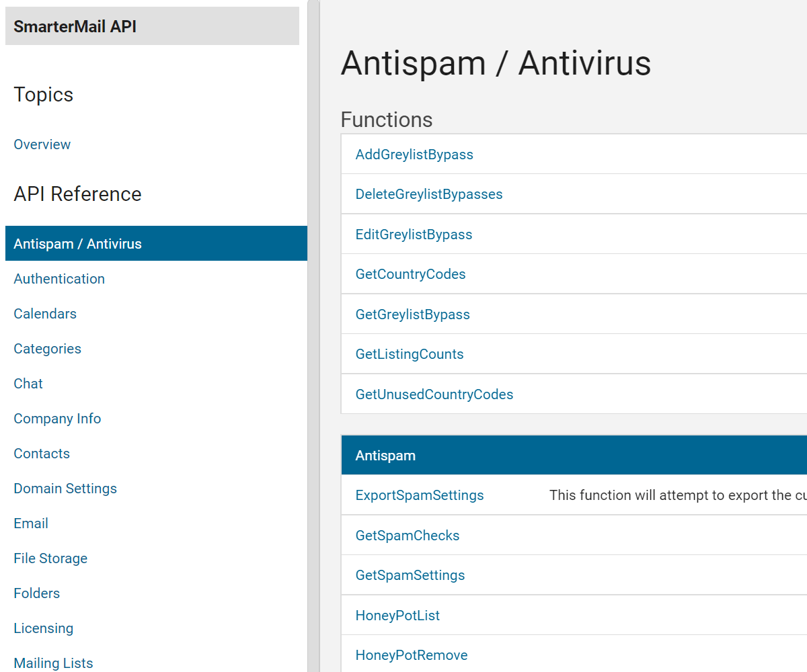
Task: Open the DeleteGreylistBypasses function
Action: pyautogui.click(x=429, y=194)
